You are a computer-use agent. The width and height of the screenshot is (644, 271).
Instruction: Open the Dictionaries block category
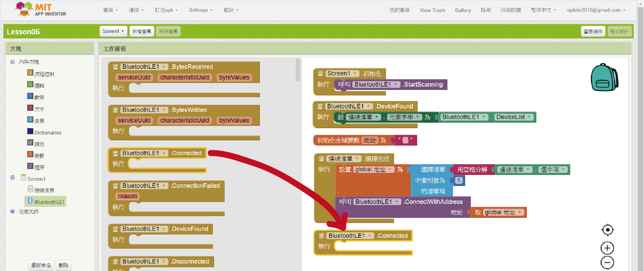(48, 132)
